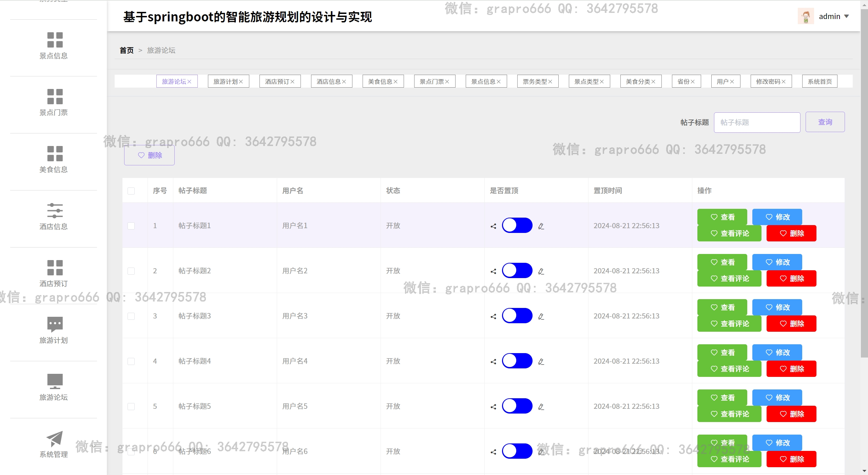Click the 酒店信息 sliders icon
Viewport: 868px width, 475px height.
point(55,211)
